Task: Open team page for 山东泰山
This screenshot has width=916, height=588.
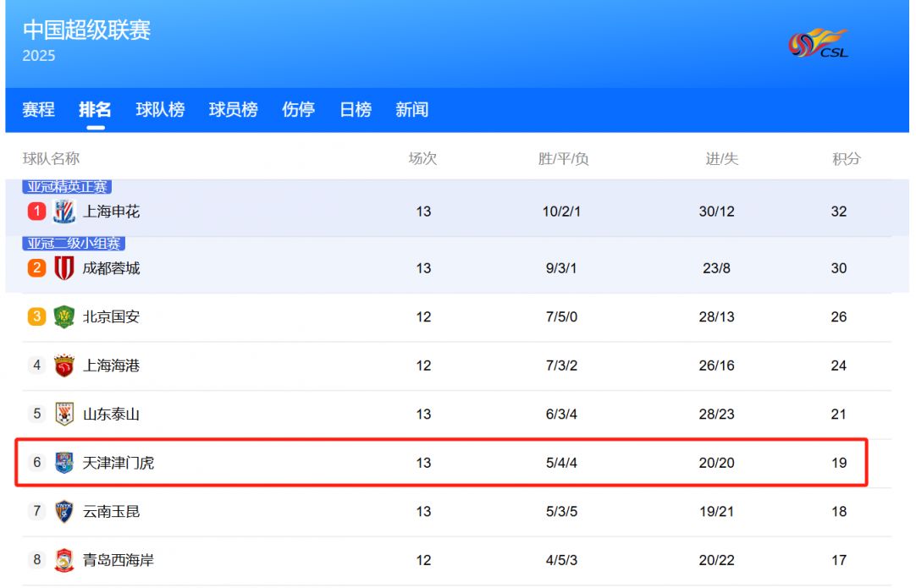Action: (111, 414)
